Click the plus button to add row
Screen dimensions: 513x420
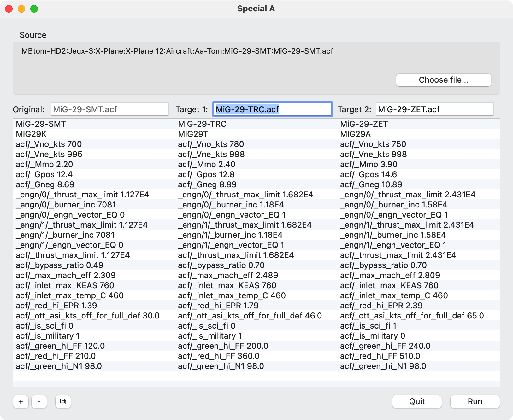tap(21, 402)
